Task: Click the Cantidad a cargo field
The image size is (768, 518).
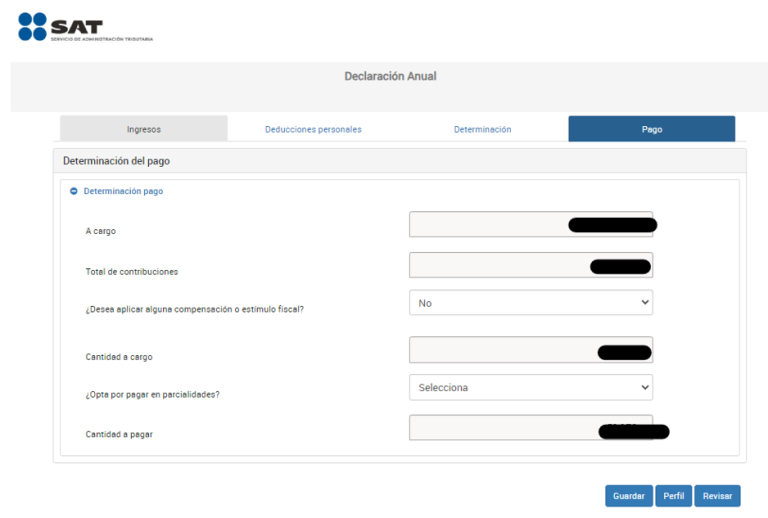Action: 531,350
